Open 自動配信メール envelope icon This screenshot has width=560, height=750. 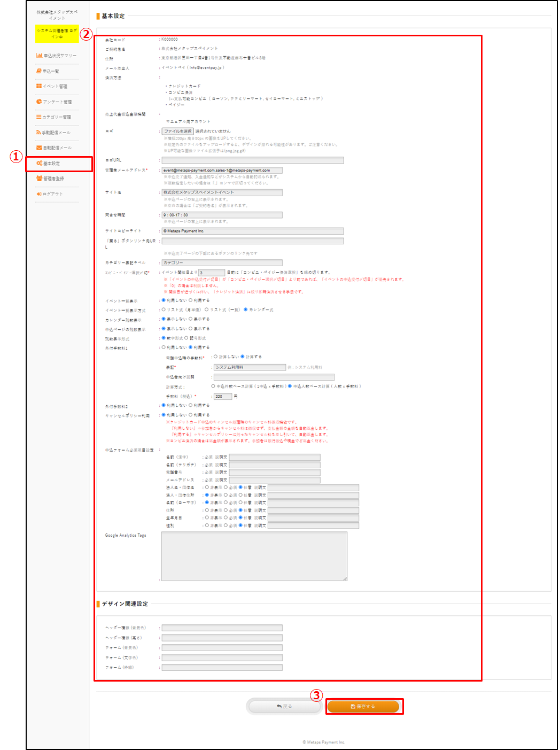(39, 148)
